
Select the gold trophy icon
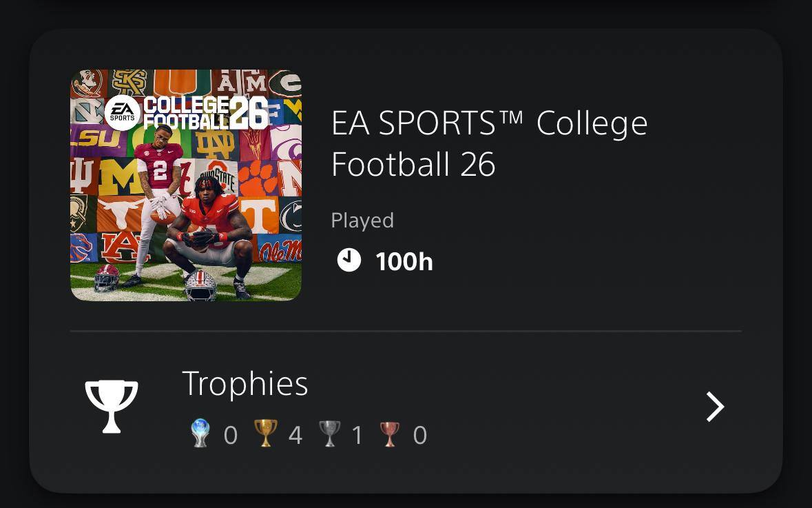coord(265,434)
